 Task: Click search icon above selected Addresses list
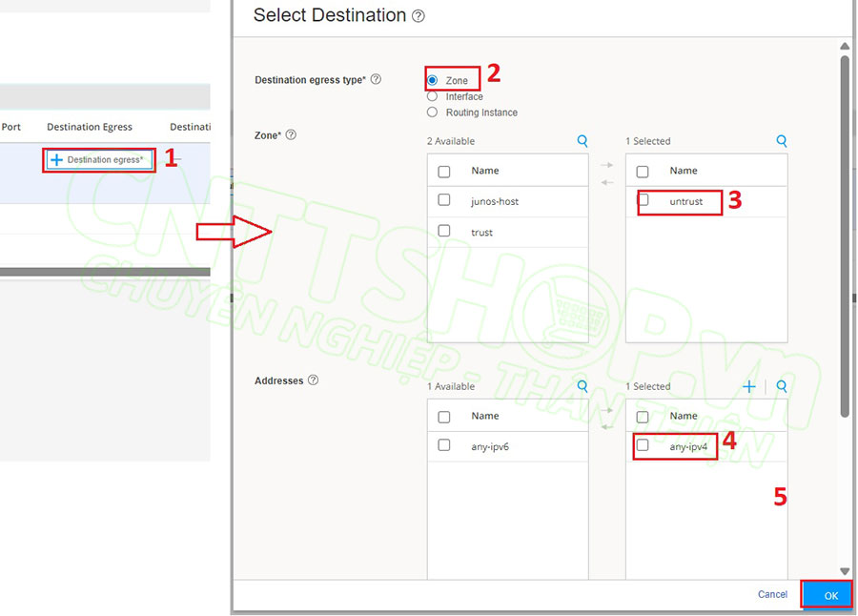point(782,386)
